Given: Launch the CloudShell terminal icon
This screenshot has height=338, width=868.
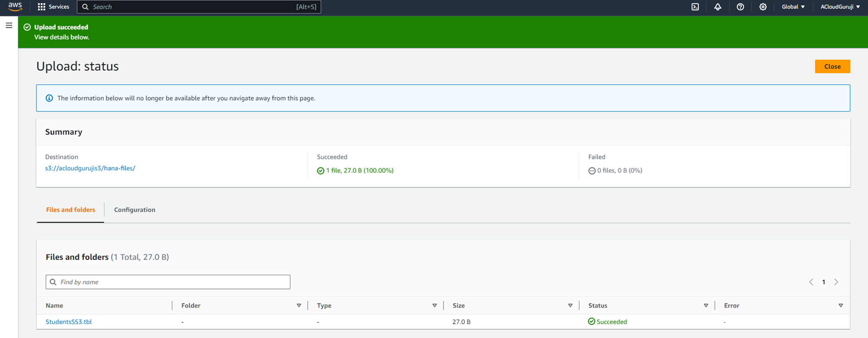Looking at the screenshot, I should pos(695,7).
